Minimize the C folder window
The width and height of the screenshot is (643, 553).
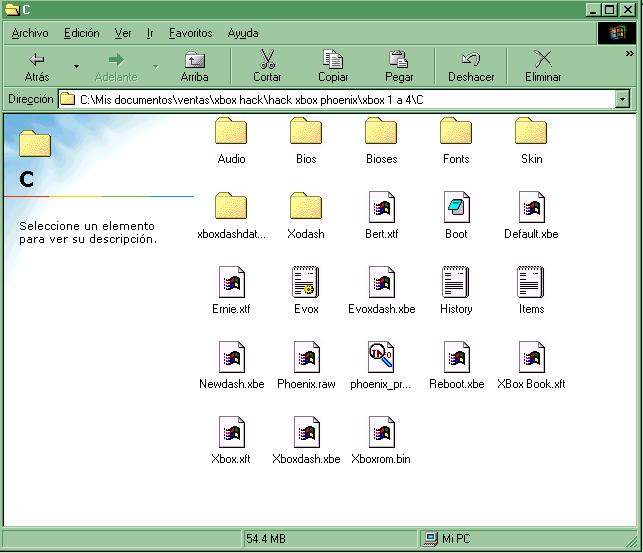pos(593,9)
